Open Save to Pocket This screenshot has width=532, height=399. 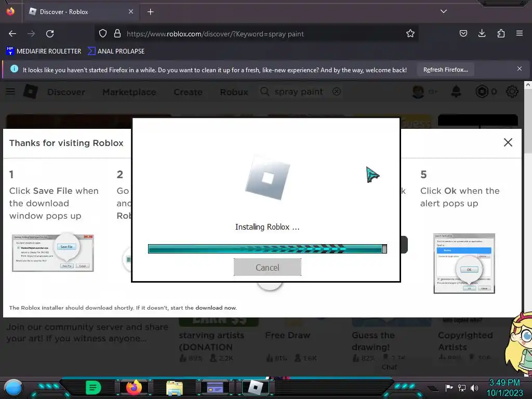(463, 34)
